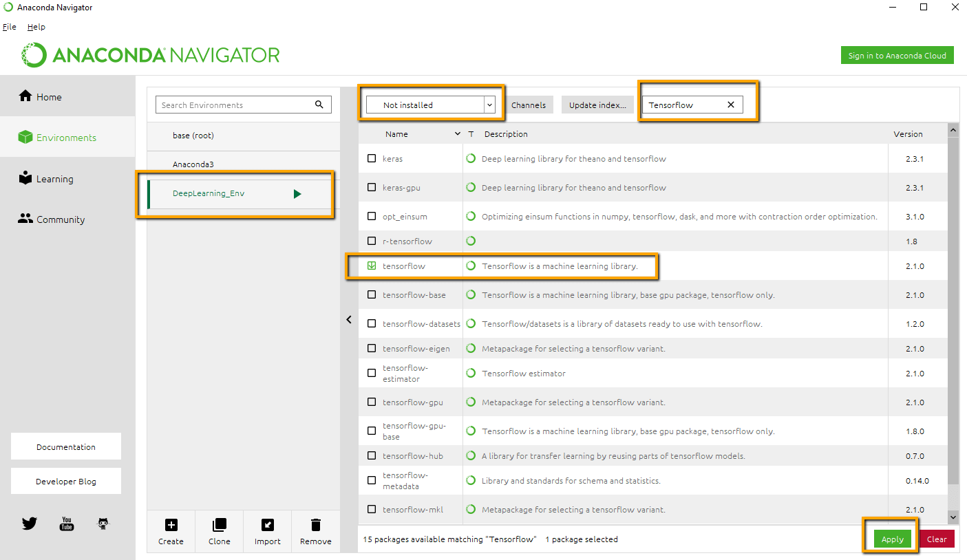The width and height of the screenshot is (967, 560).
Task: Check the opt_einsum package checkbox
Action: pos(372,216)
